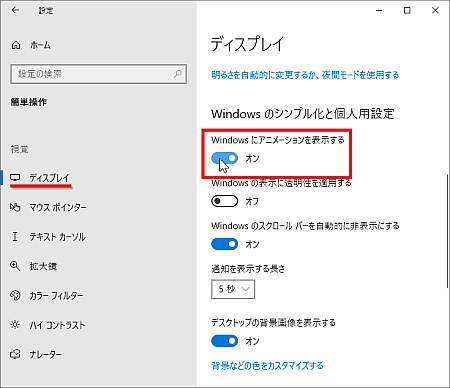Click the vertical scrollbar thumb
Viewport: 450px width, 388px height.
tap(448, 231)
